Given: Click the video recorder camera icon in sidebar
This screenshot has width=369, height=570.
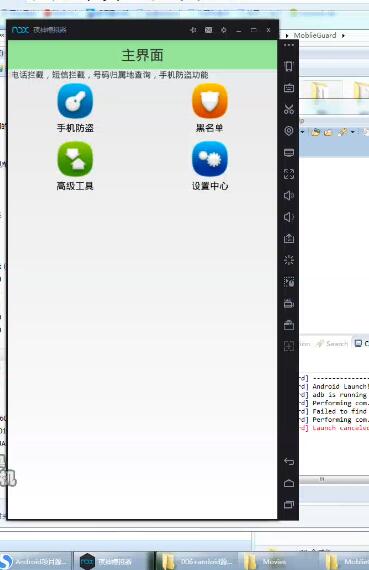Looking at the screenshot, I should [289, 303].
